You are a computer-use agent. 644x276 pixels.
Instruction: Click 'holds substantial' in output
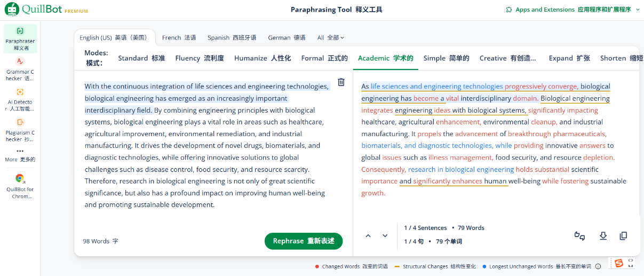point(542,169)
